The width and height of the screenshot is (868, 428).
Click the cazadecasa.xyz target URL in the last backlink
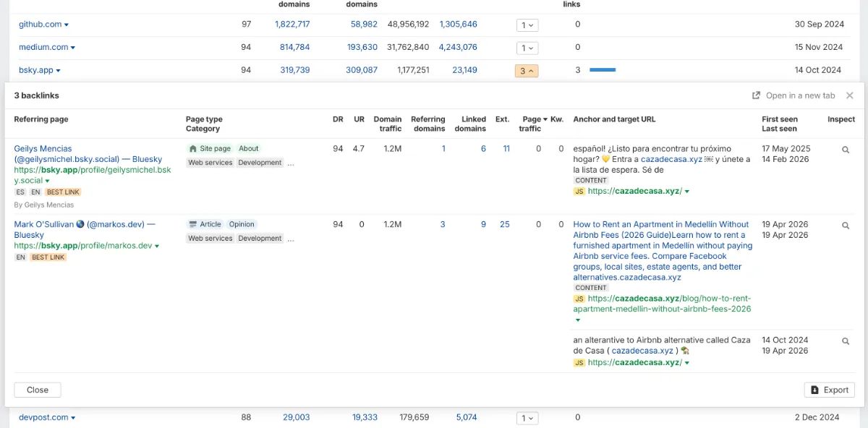click(x=634, y=363)
